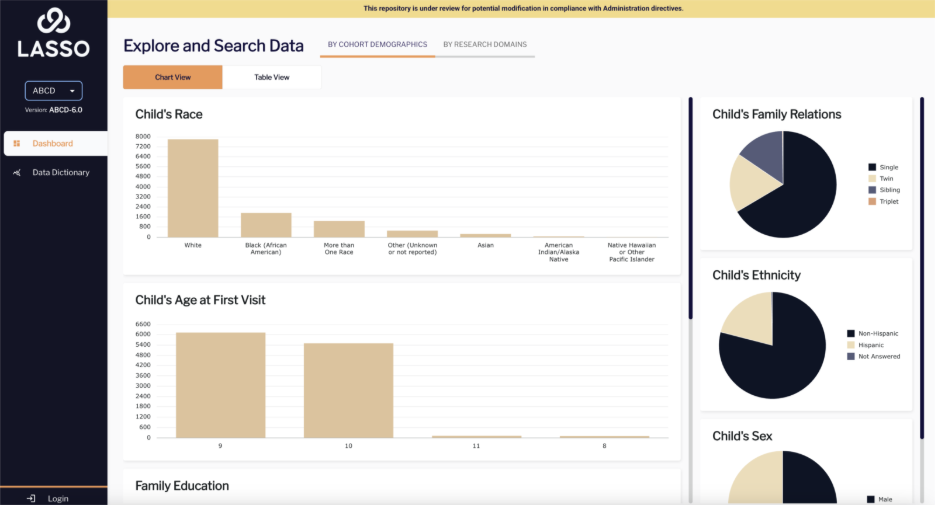Click the age 8 bar
This screenshot has width=936, height=505.
(x=604, y=437)
